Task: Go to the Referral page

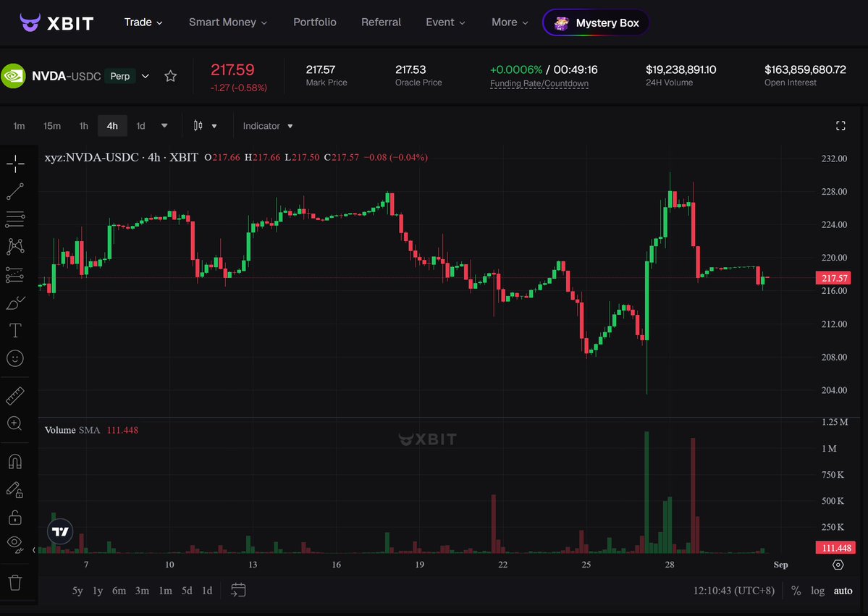Action: pos(381,22)
